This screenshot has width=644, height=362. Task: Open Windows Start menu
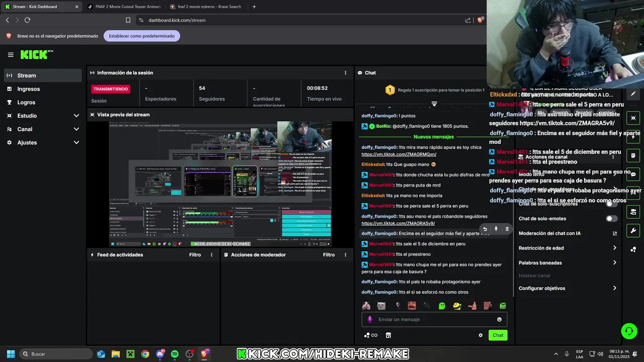(x=11, y=354)
